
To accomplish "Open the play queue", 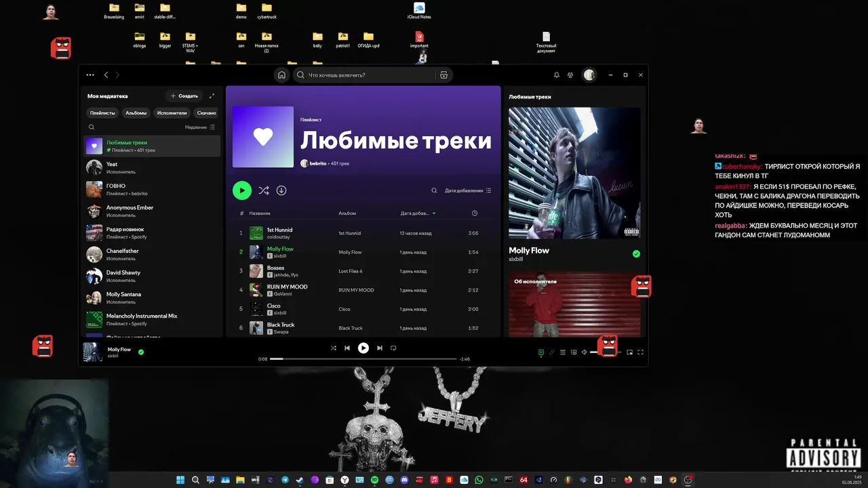I will tap(562, 352).
